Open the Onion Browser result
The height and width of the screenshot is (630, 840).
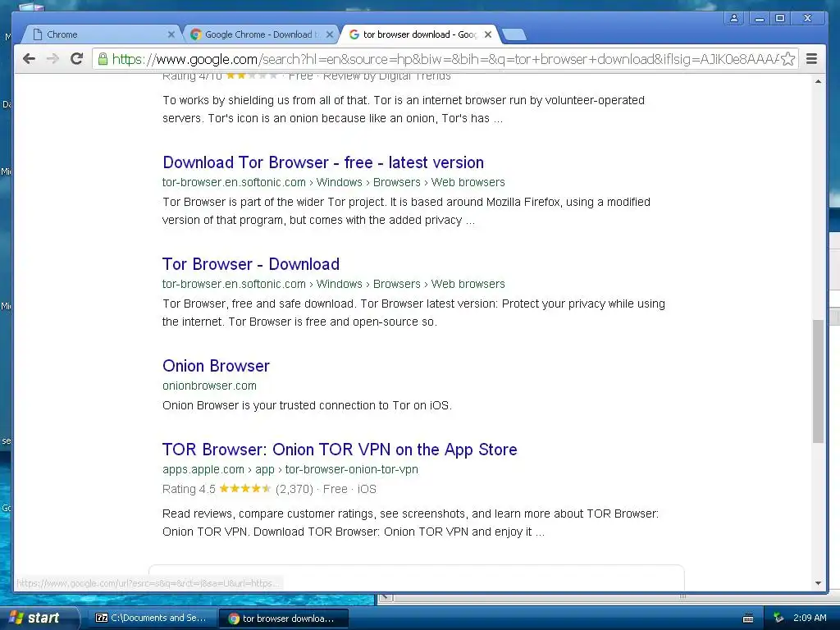coord(216,366)
